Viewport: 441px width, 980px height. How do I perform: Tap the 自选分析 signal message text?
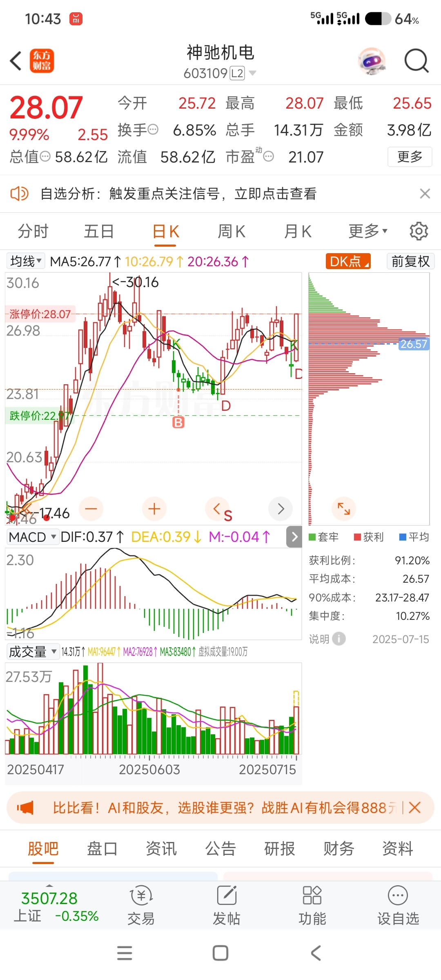click(x=178, y=194)
